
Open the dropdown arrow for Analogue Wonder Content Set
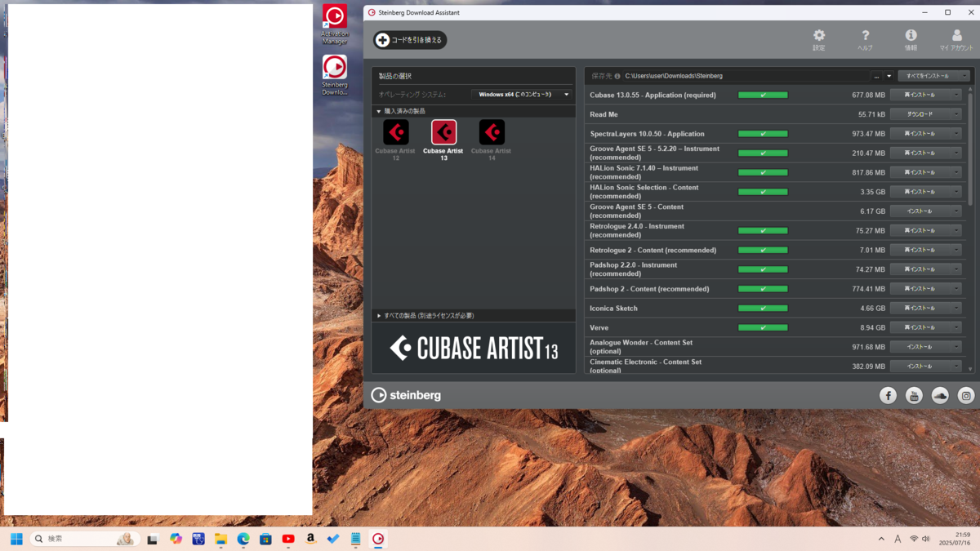(x=956, y=347)
